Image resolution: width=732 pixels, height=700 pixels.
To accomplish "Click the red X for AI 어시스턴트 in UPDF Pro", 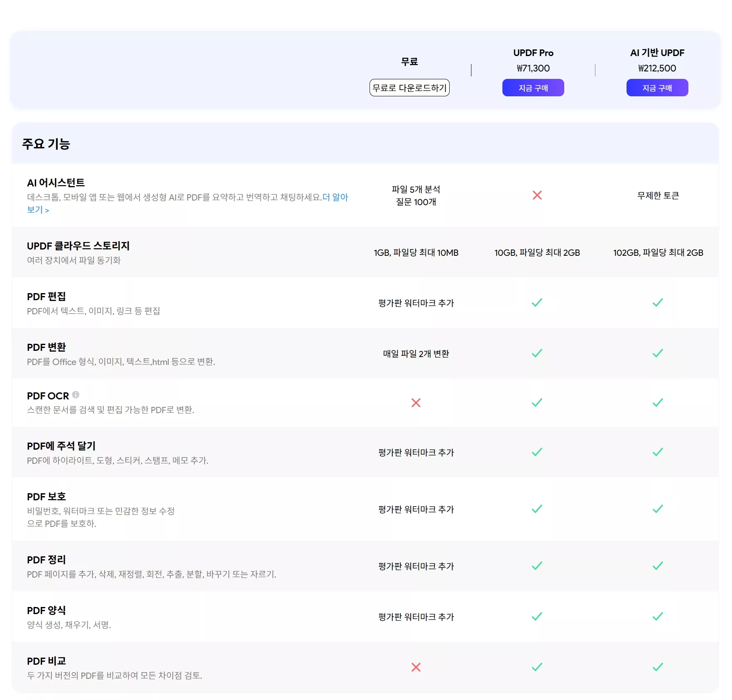I will [x=537, y=195].
